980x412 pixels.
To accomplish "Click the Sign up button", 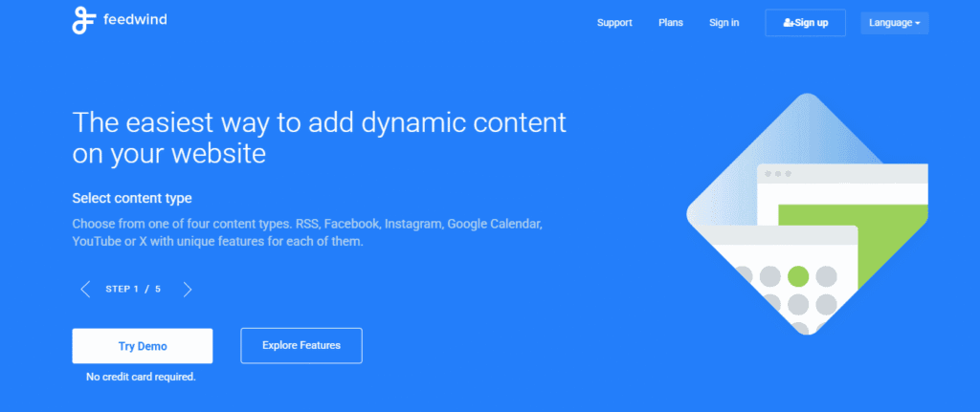I will 805,23.
